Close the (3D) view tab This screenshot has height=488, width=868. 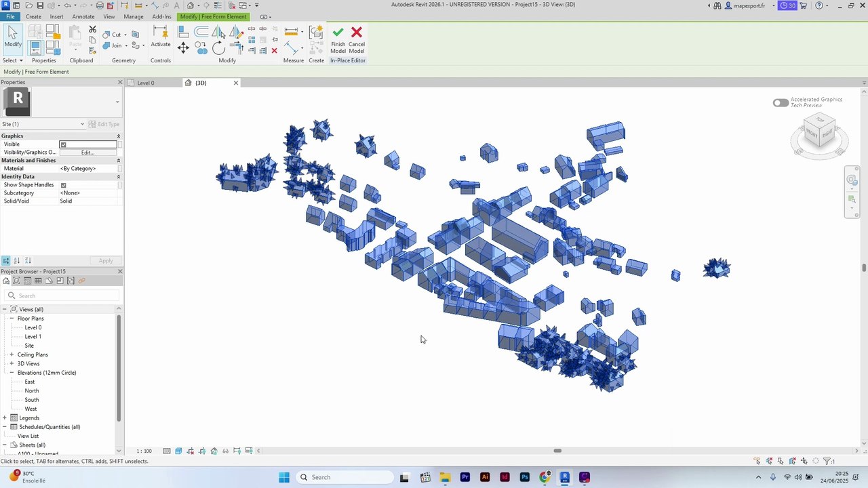(236, 83)
